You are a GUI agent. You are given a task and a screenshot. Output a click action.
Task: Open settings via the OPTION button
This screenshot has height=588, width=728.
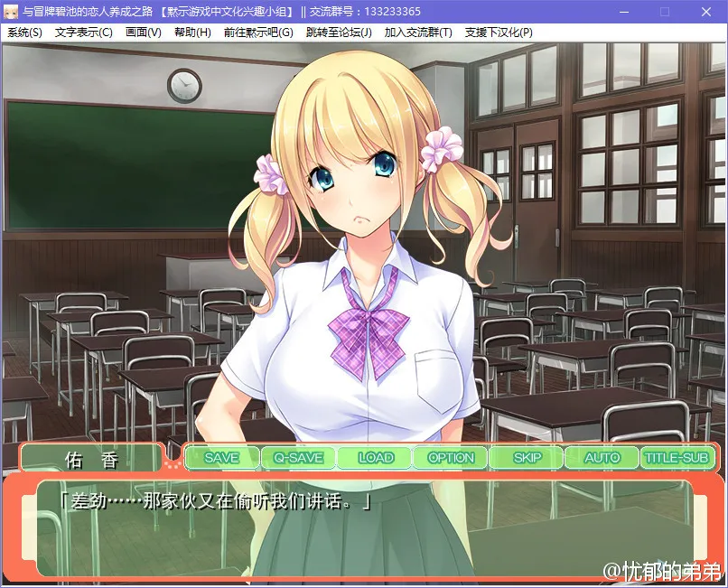(x=451, y=458)
